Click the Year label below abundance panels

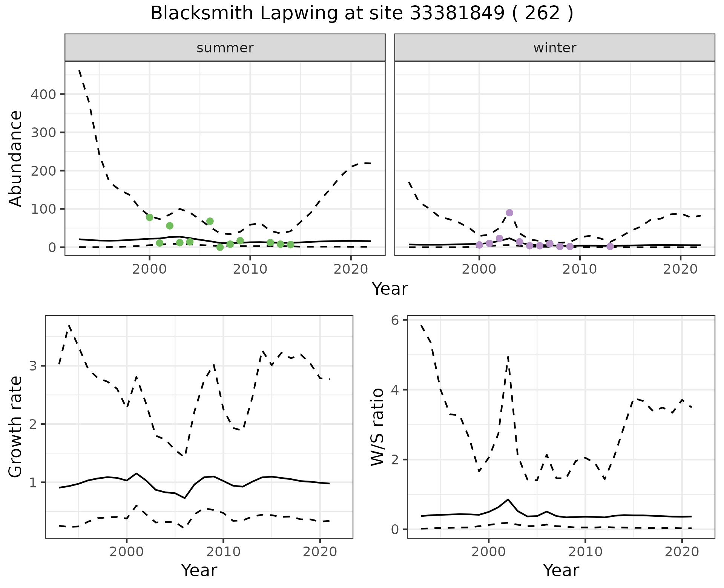tap(390, 289)
